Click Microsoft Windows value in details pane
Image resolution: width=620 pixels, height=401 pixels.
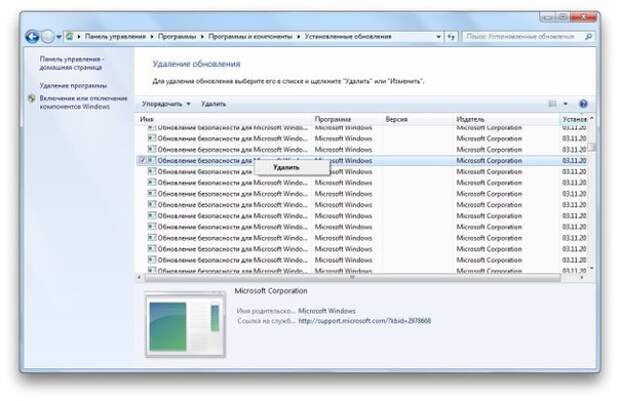[x=327, y=311]
